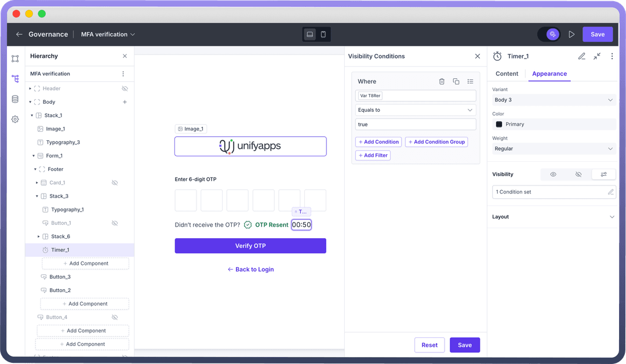Open the Variant Body 3 dropdown
The image size is (626, 364).
pos(553,100)
